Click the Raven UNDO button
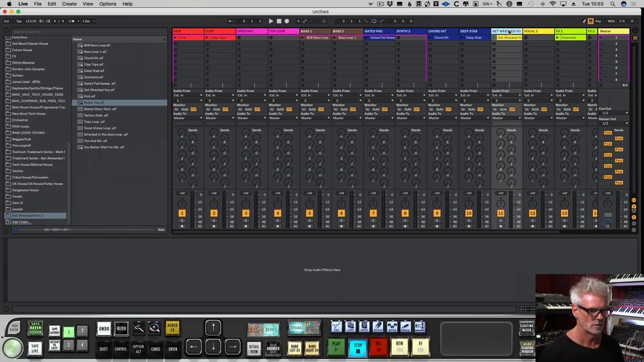644x362 pixels. point(104,328)
